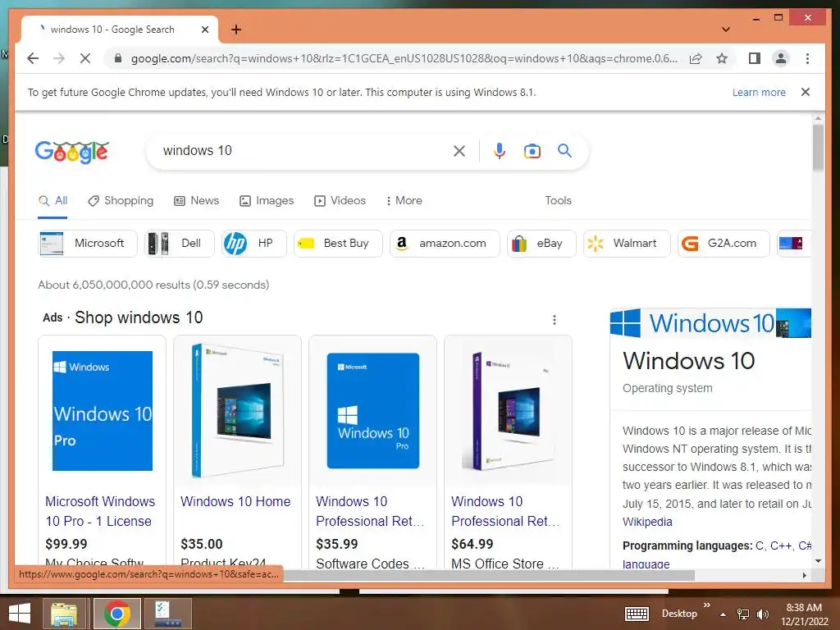Switch to the Shopping tab
Viewport: 840px width, 630px height.
[121, 201]
